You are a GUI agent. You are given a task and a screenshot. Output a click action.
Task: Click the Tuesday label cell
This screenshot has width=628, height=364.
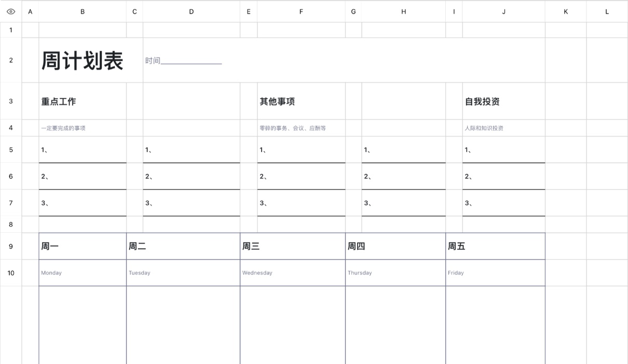(x=183, y=273)
